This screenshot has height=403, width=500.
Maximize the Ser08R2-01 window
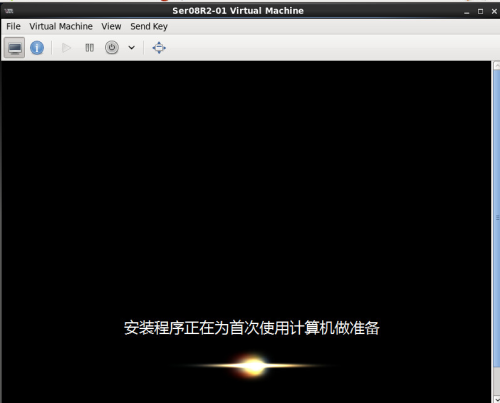[x=480, y=11]
